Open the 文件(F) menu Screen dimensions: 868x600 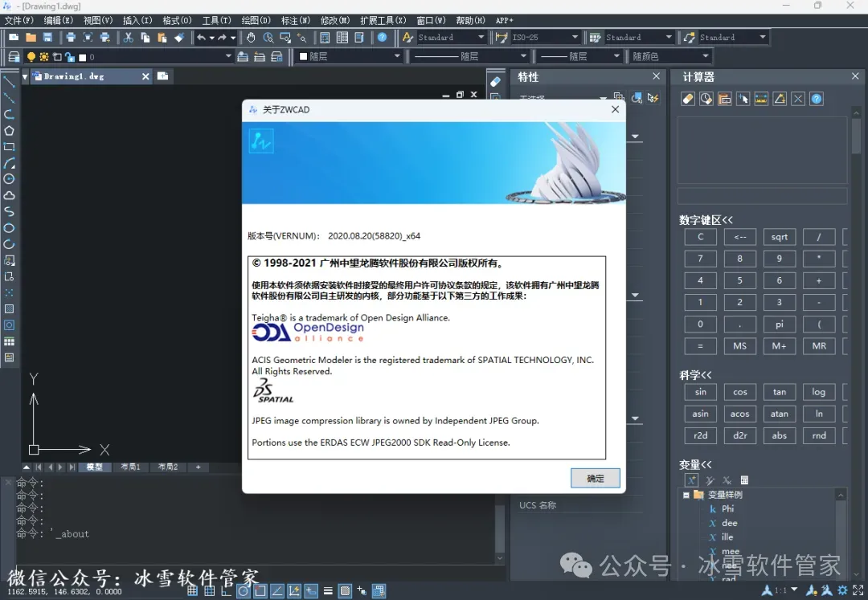[x=19, y=20]
